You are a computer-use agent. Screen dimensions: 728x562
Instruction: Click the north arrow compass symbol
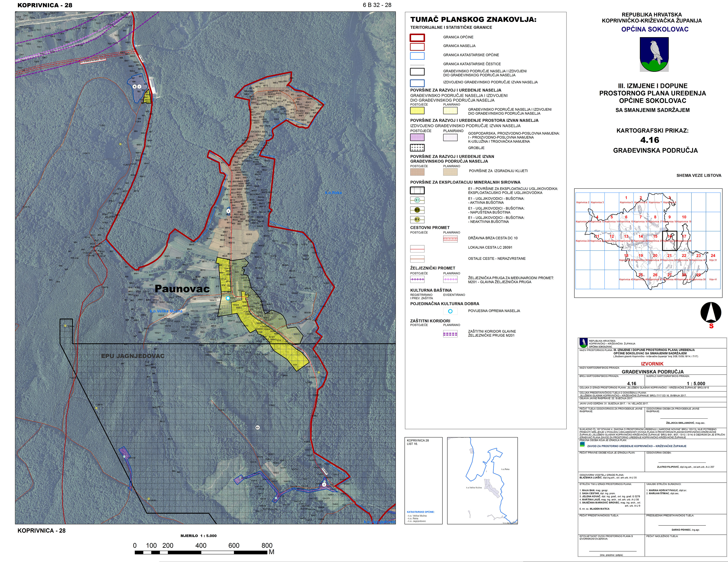tap(711, 313)
